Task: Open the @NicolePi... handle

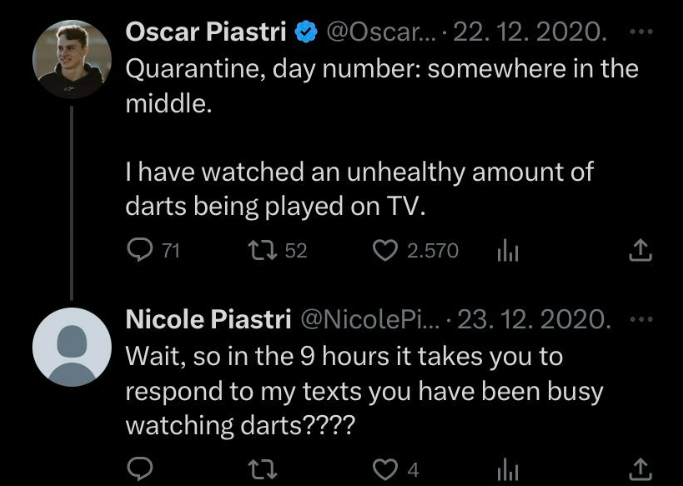Action: (x=370, y=319)
